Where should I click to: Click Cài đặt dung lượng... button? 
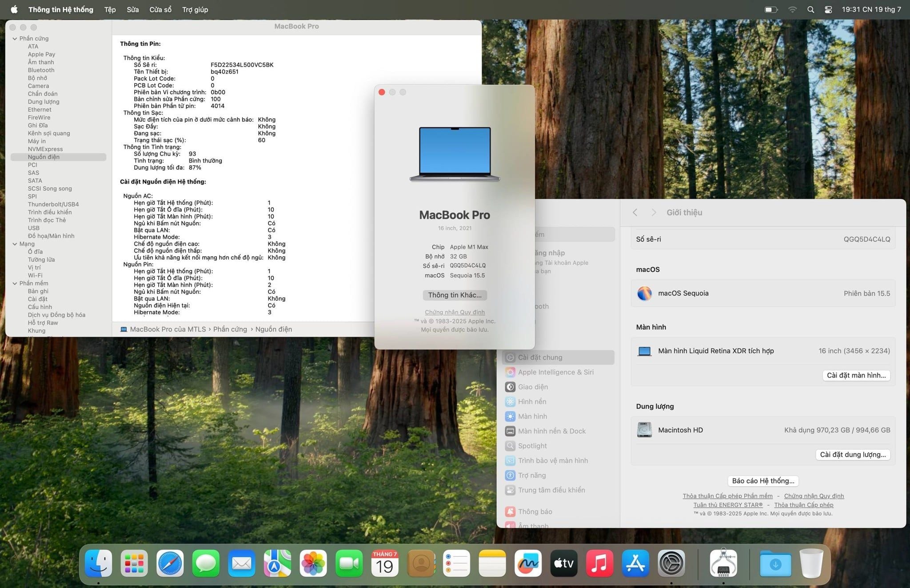(x=853, y=455)
